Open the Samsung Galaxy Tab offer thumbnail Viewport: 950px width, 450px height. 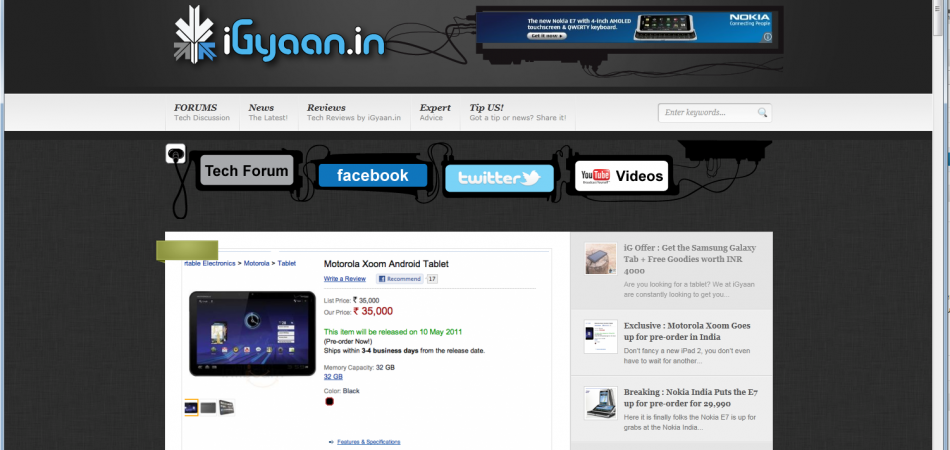(601, 259)
